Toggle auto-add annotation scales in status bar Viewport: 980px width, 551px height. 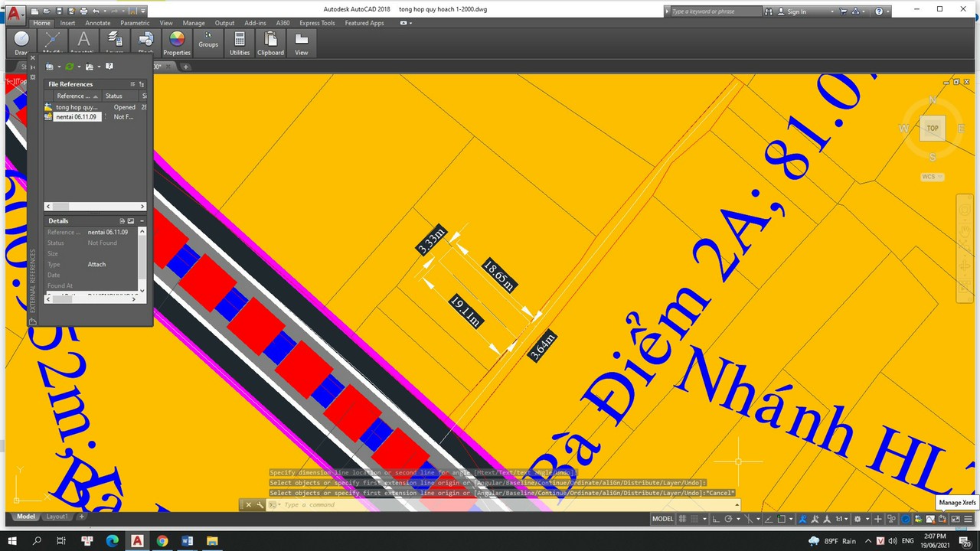(x=815, y=519)
